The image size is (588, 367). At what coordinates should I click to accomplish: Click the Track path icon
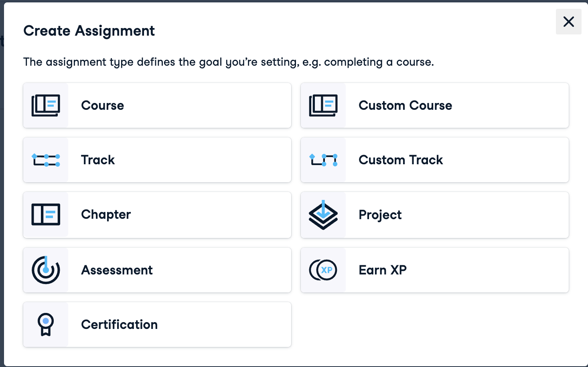pyautogui.click(x=46, y=160)
